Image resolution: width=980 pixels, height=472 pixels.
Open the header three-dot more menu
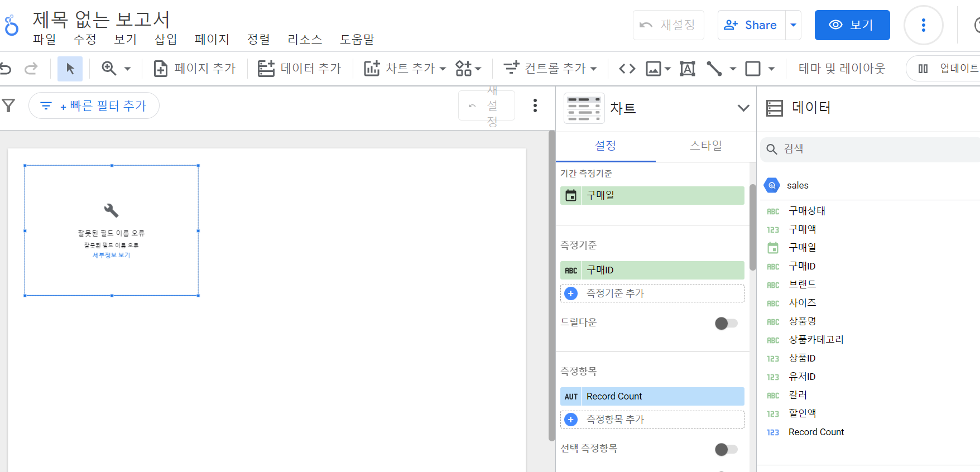click(924, 25)
